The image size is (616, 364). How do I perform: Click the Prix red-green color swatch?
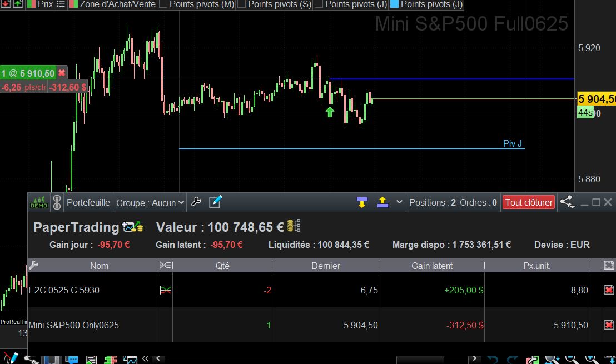click(32, 4)
